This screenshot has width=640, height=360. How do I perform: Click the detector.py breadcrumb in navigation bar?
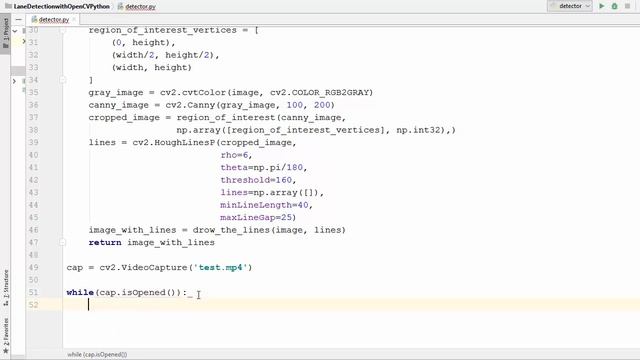(x=137, y=7)
